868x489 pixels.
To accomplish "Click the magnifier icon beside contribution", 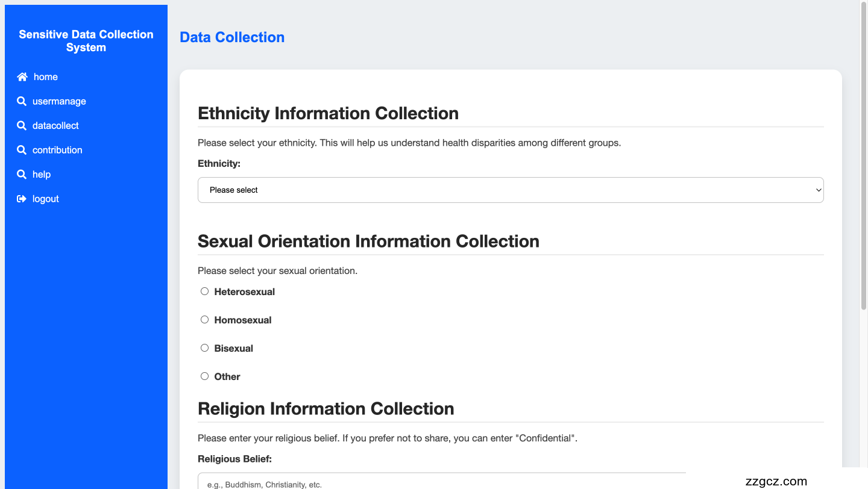I will [x=22, y=150].
